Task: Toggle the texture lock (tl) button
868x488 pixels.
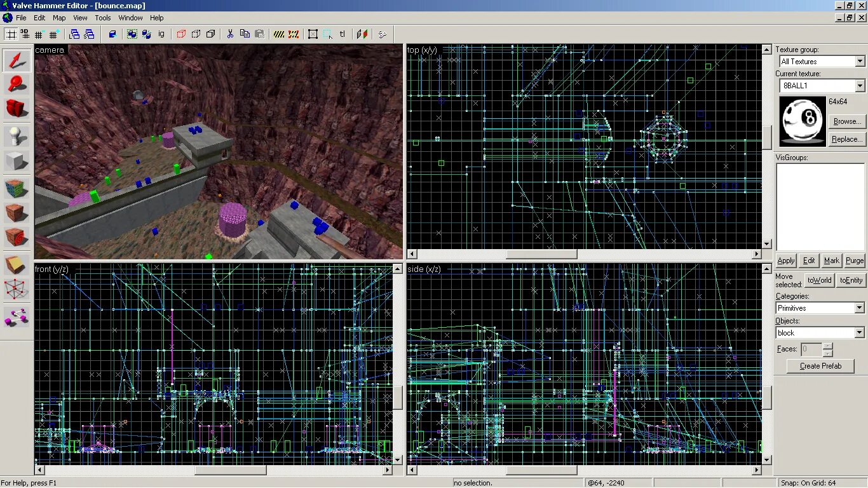Action: tap(342, 34)
